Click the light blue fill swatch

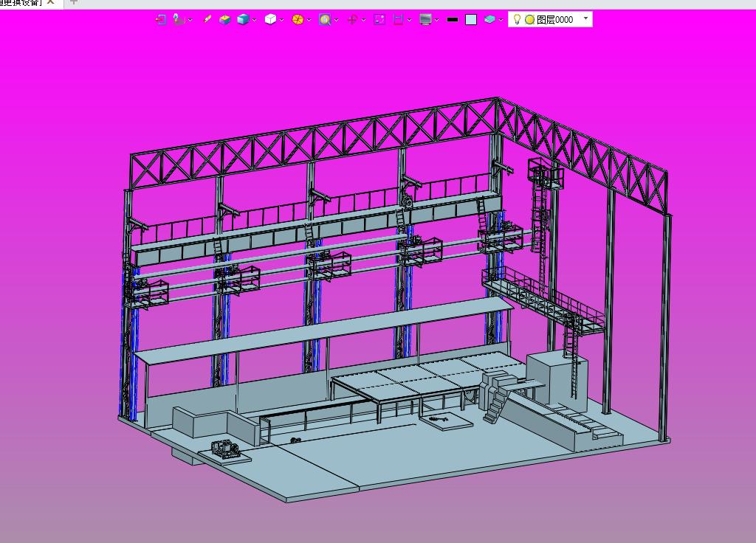471,19
